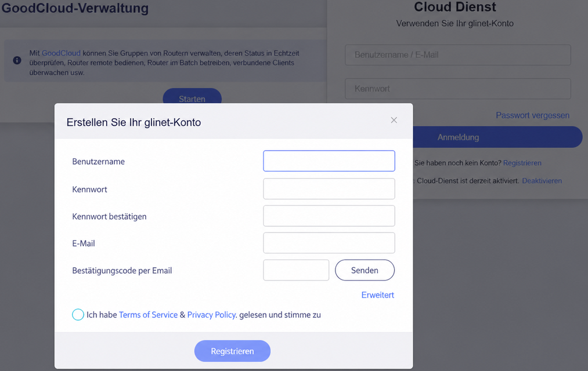Click the Kennwort login field in Cloud Dienst
588x371 pixels.
(458, 89)
